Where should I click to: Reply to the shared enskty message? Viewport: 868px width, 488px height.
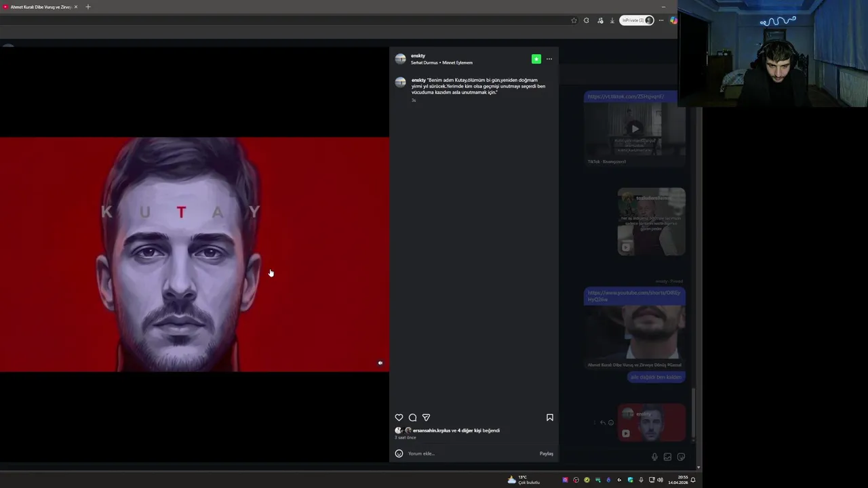click(603, 422)
